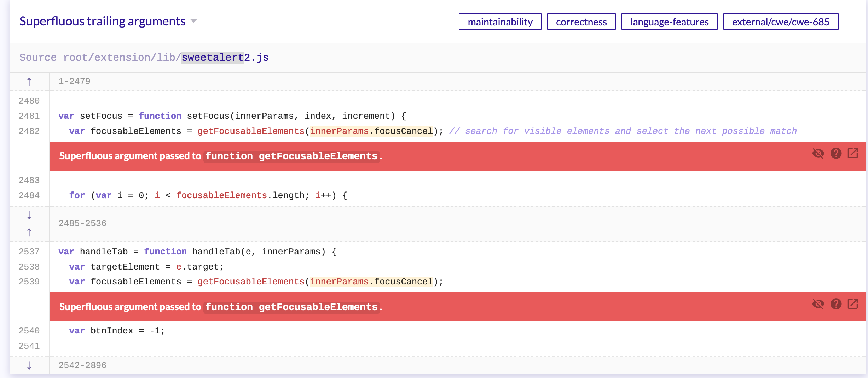
Task: Hide the second Superfluous argument alert
Action: (819, 304)
